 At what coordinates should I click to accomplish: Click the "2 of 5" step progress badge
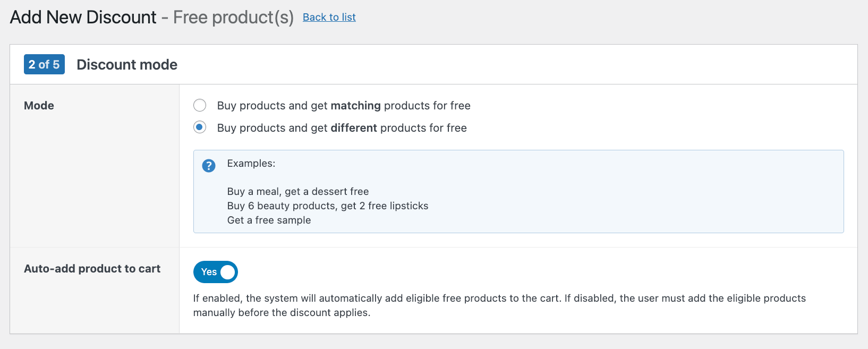point(44,64)
